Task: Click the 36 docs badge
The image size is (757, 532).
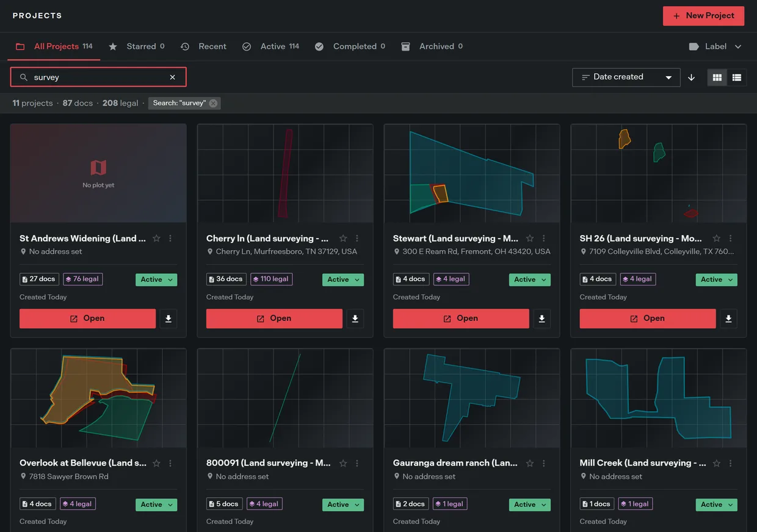Action: tap(225, 279)
